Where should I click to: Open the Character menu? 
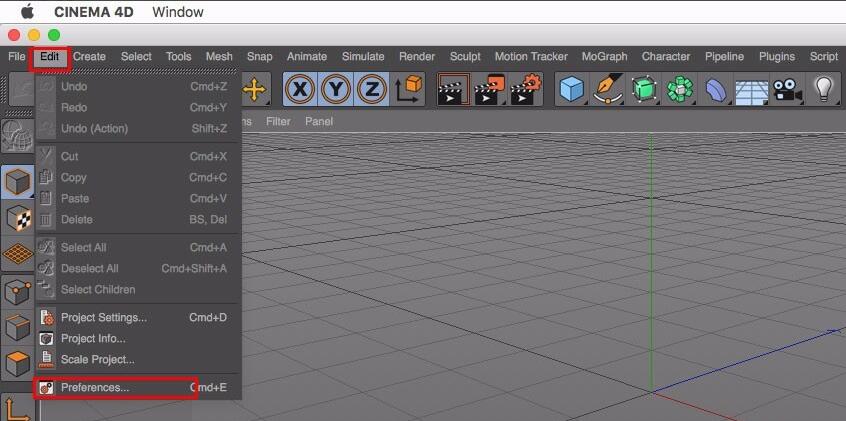[x=666, y=57]
